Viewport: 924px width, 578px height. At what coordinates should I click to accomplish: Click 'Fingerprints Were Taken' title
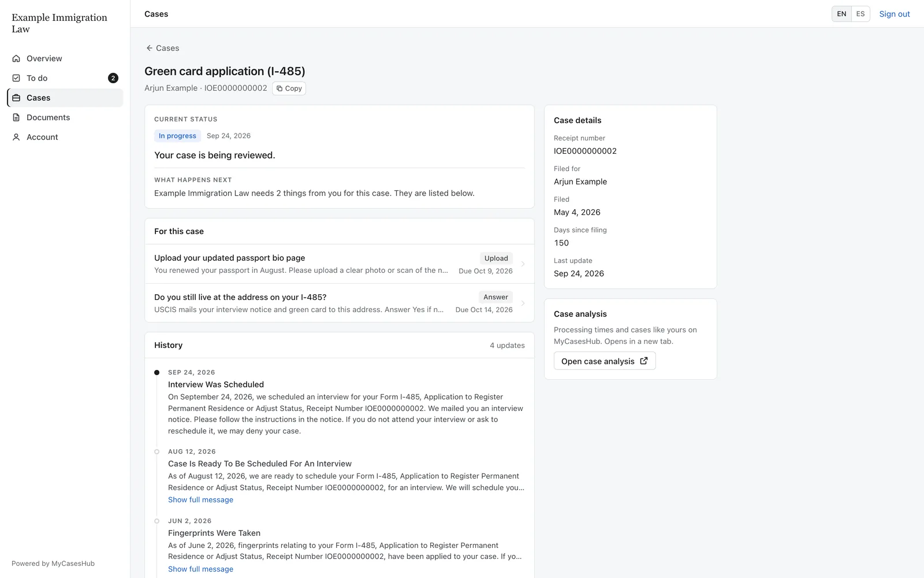[x=214, y=533]
